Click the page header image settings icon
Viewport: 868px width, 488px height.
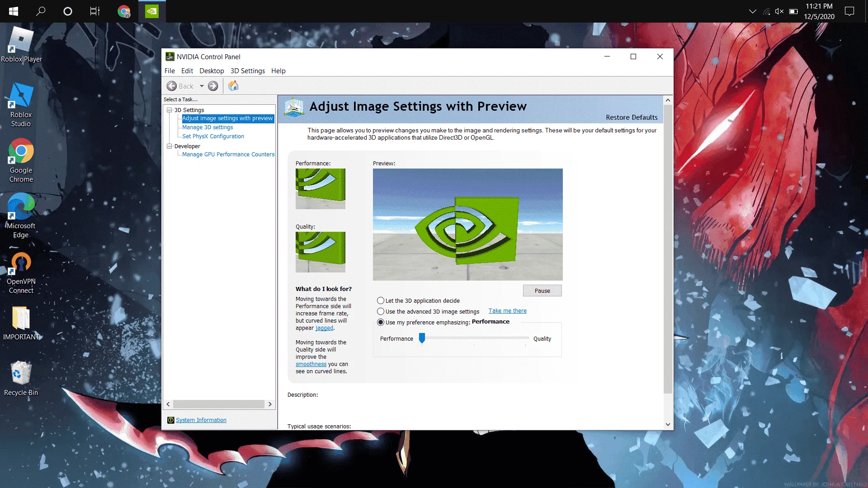point(294,108)
